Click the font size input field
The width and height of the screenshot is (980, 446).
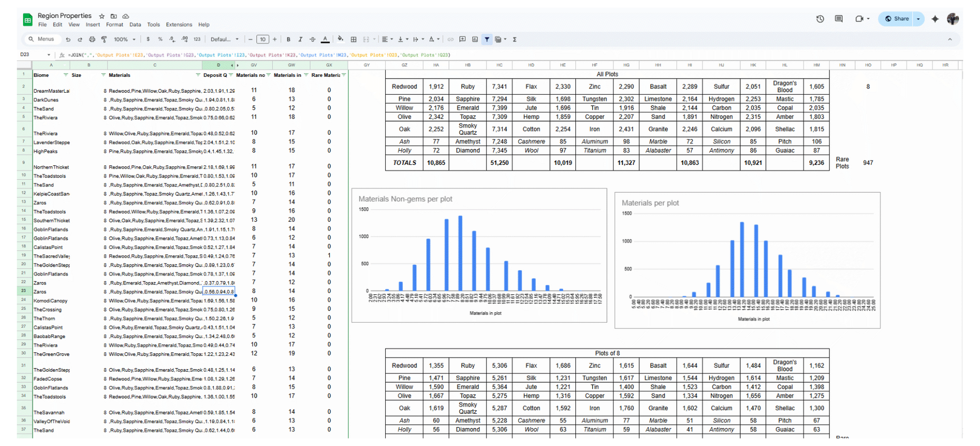262,39
